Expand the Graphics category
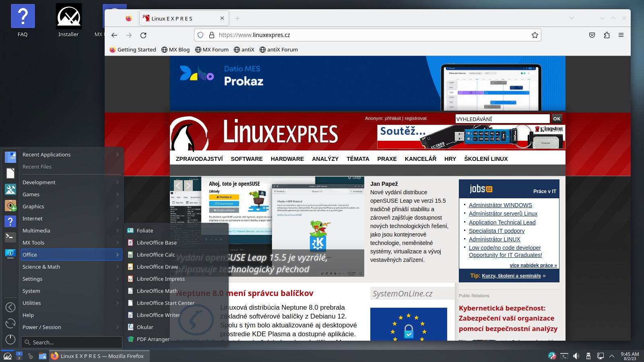644x362 pixels. [x=71, y=206]
